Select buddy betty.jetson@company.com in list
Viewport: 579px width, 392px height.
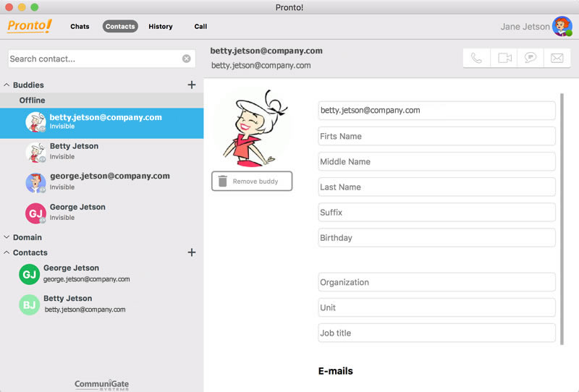[101, 123]
